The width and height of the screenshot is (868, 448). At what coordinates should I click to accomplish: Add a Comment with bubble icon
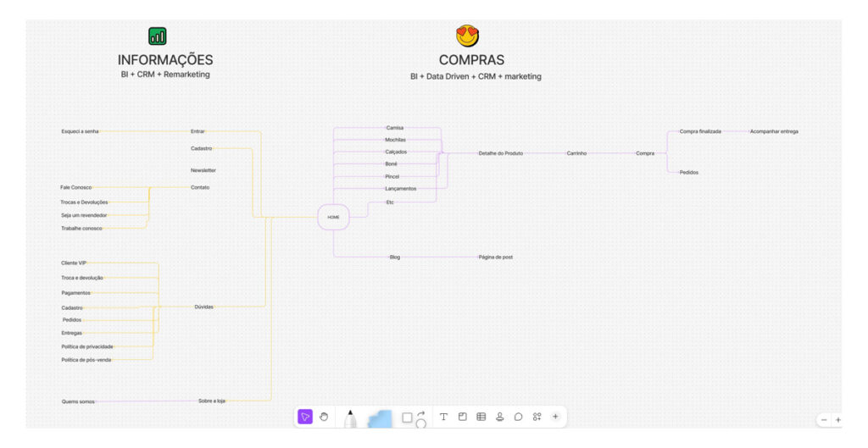(518, 417)
